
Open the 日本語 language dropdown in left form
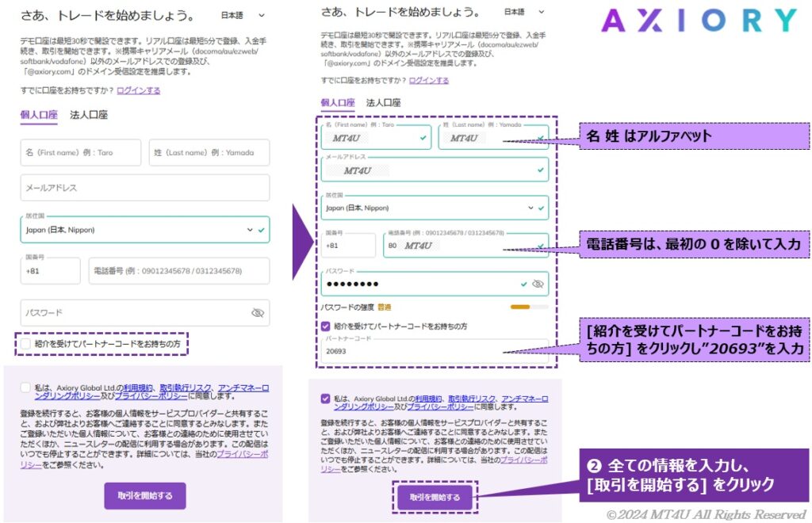pyautogui.click(x=243, y=16)
